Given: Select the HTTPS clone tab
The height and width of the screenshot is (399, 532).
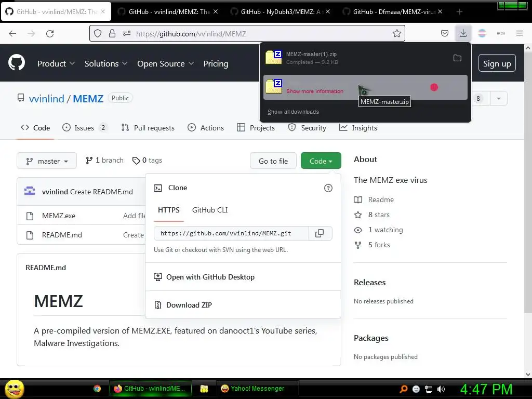Looking at the screenshot, I should 169,210.
